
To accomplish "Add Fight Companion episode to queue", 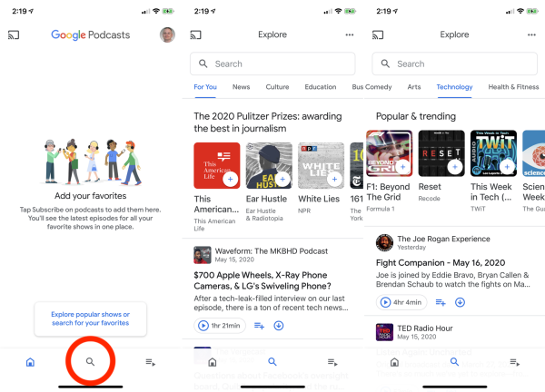I will 441,302.
